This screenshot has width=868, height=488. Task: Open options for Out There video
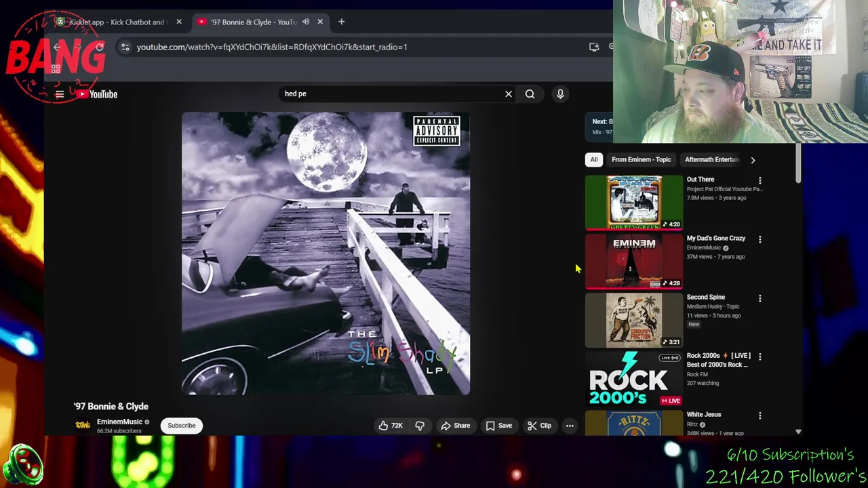click(x=760, y=181)
